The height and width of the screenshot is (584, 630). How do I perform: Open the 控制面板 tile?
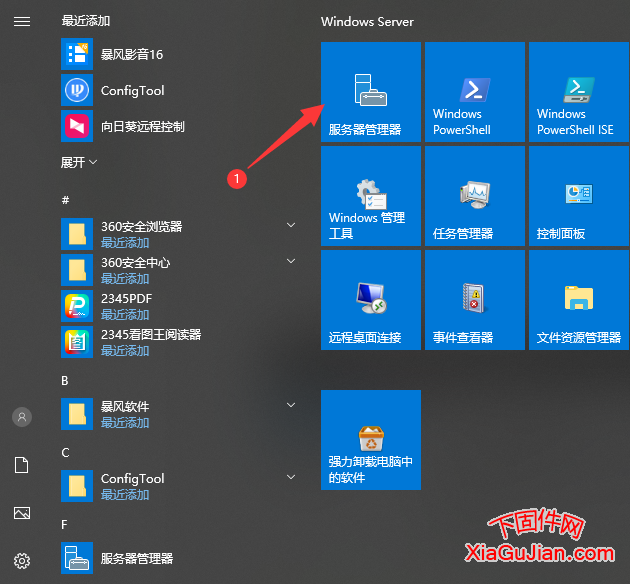click(x=579, y=196)
